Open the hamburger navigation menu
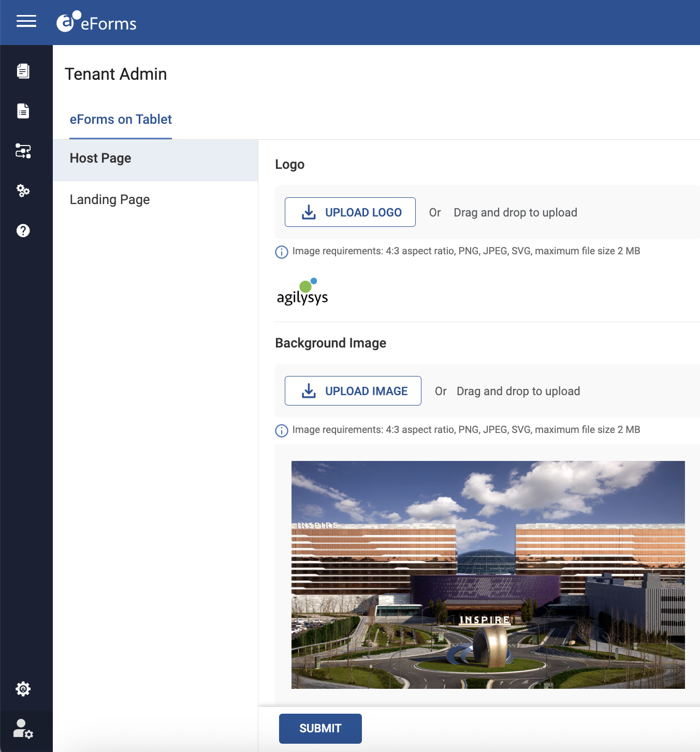 tap(26, 21)
